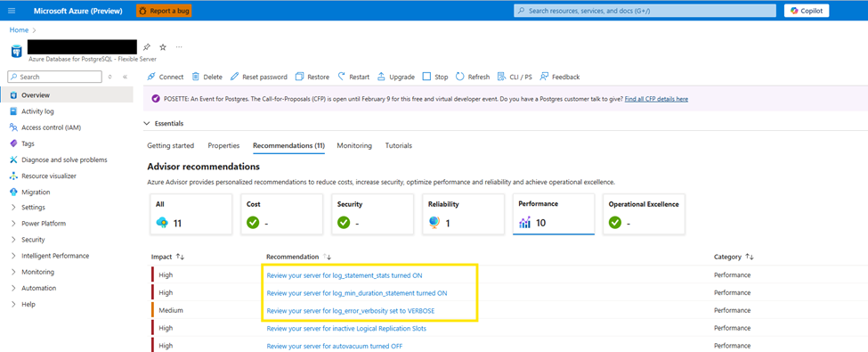
Task: Mark resource as favorite with star icon
Action: click(x=163, y=47)
